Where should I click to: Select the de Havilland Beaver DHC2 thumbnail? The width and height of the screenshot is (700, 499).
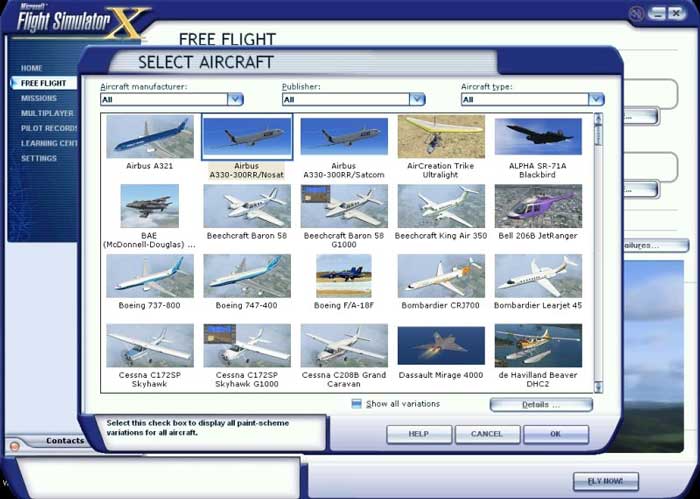coord(538,345)
